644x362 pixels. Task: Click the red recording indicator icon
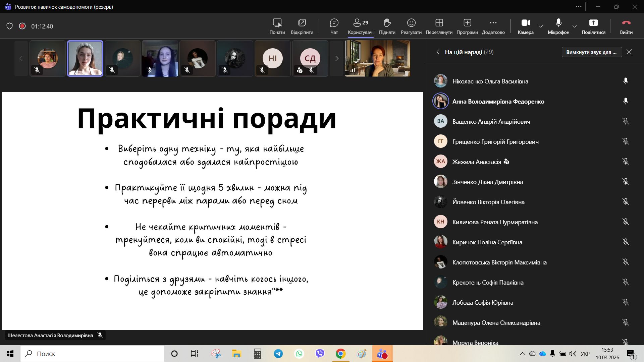(x=22, y=26)
